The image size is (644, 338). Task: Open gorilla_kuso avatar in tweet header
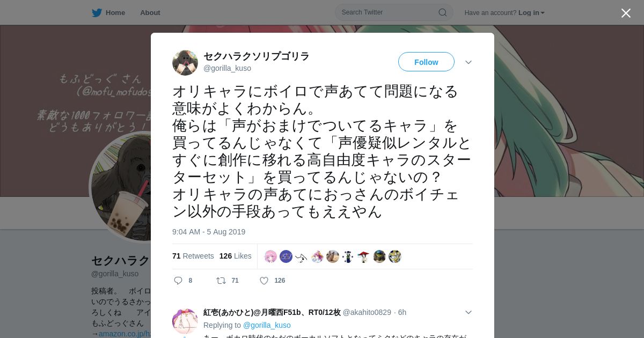pyautogui.click(x=185, y=63)
